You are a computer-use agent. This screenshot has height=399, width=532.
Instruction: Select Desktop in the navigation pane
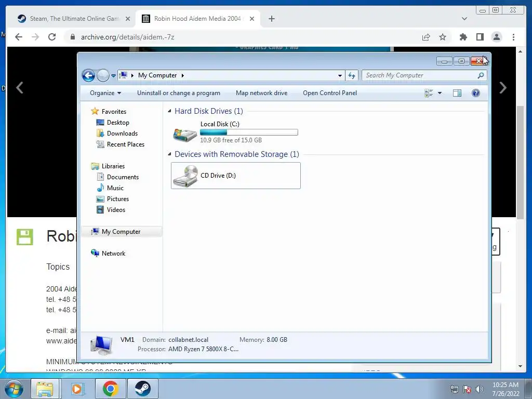118,123
